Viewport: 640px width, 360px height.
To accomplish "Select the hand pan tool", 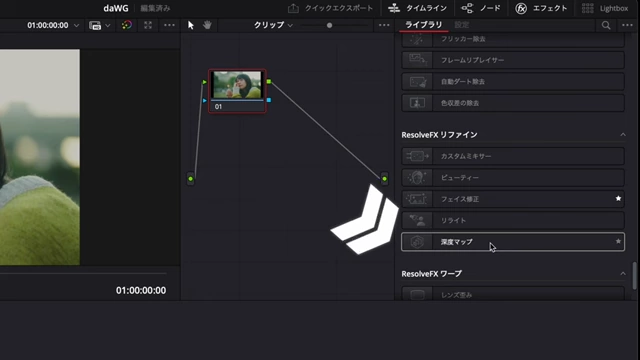I will pos(207,25).
